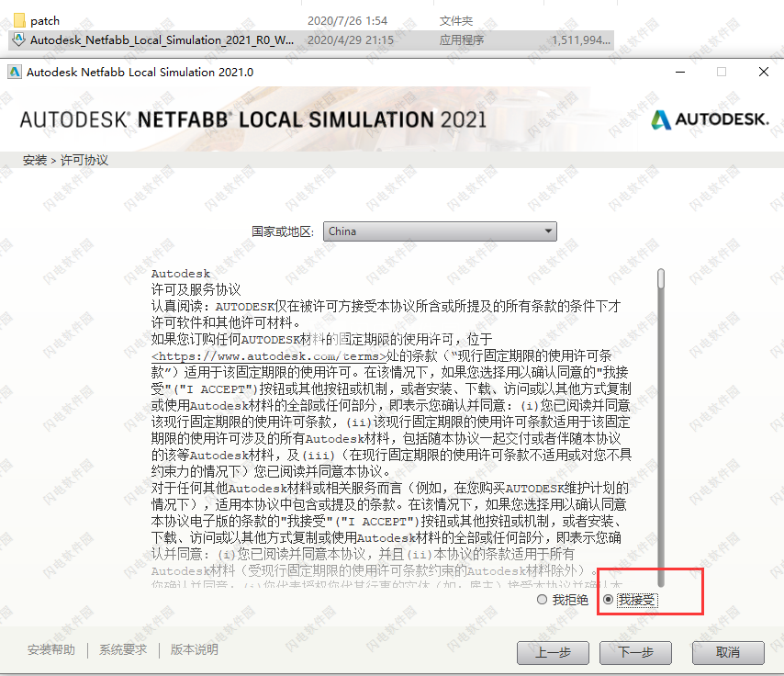This screenshot has height=676, width=784.
Task: Select the 我拒绝 (I reject) radio button
Action: click(x=542, y=600)
